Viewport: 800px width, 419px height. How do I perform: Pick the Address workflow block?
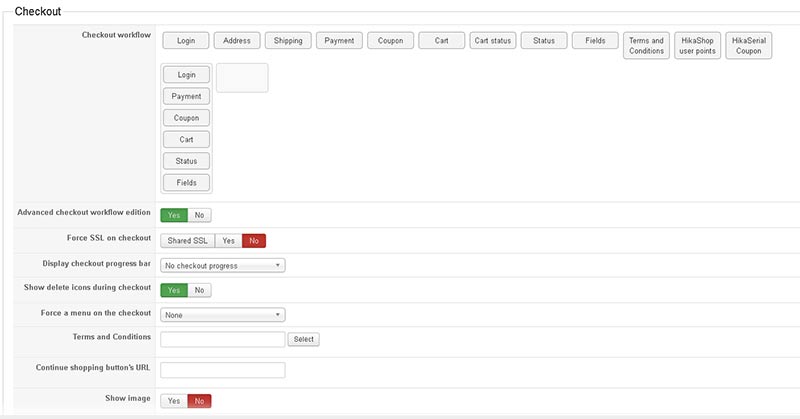tap(237, 40)
